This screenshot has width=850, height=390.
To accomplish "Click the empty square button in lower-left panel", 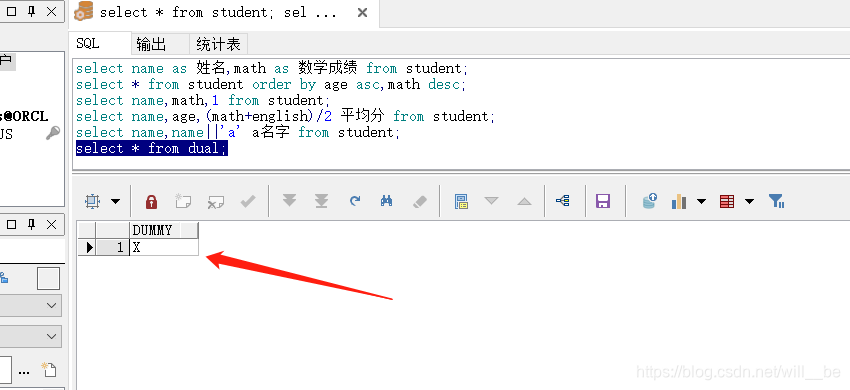I will [x=48, y=278].
